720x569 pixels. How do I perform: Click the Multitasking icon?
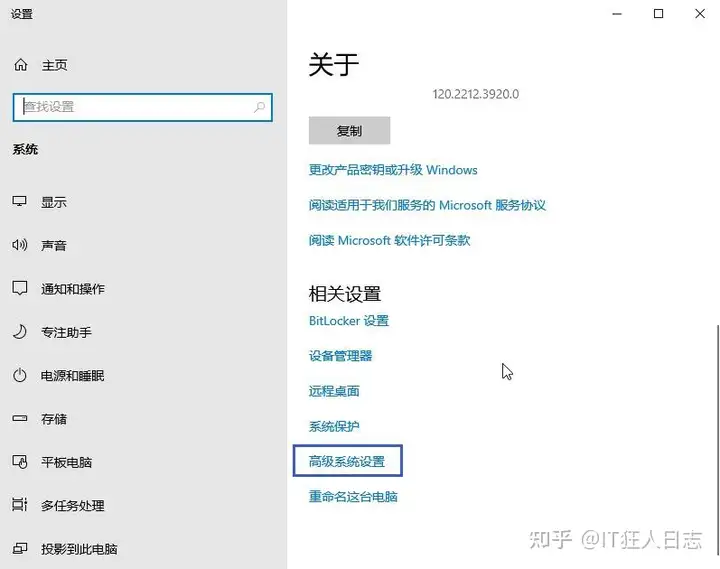[20, 505]
